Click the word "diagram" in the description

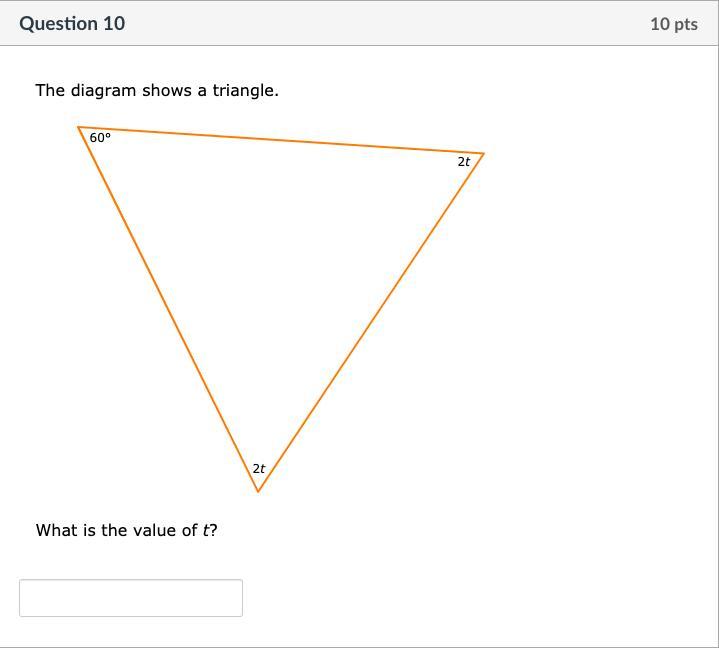click(x=103, y=90)
